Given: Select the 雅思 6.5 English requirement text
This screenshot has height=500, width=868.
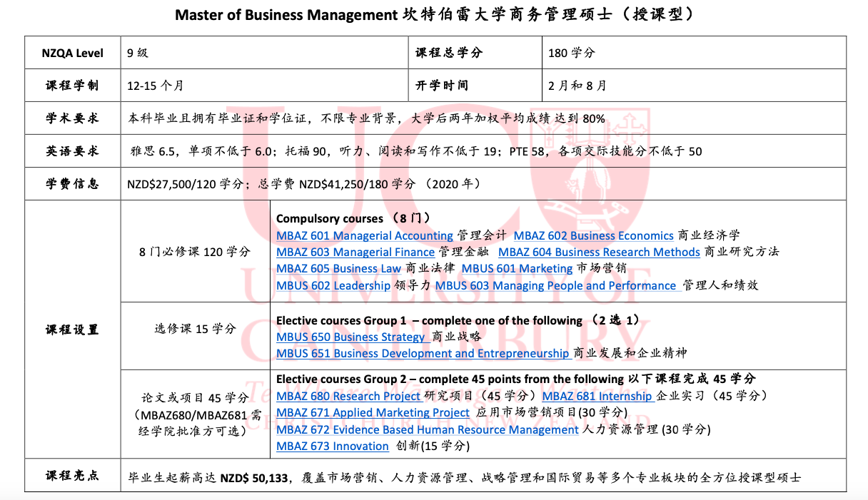Looking at the screenshot, I should pyautogui.click(x=416, y=151).
